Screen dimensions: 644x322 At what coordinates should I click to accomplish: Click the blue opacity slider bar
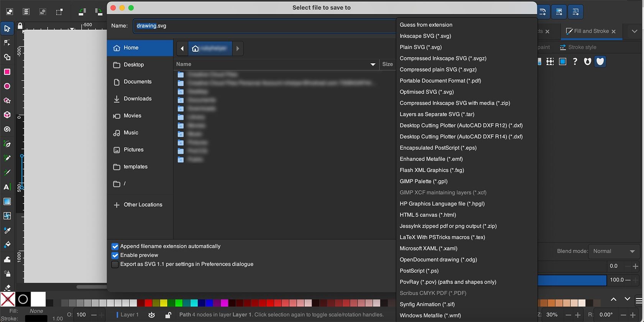[x=572, y=280]
